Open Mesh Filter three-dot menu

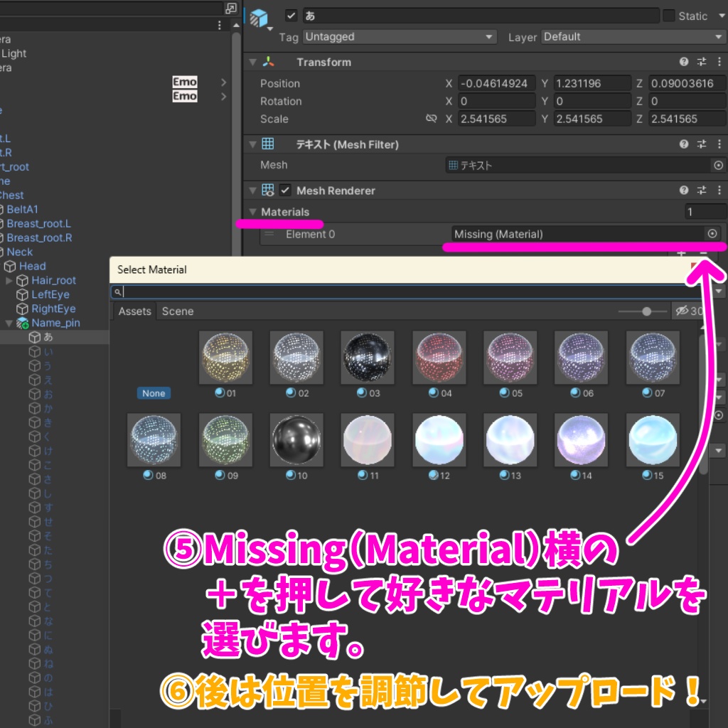(x=719, y=144)
